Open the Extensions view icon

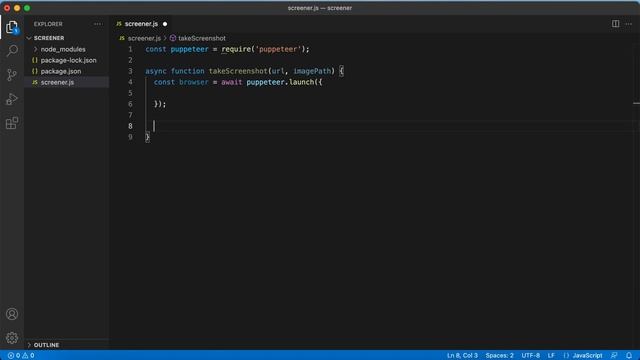pyautogui.click(x=12, y=123)
